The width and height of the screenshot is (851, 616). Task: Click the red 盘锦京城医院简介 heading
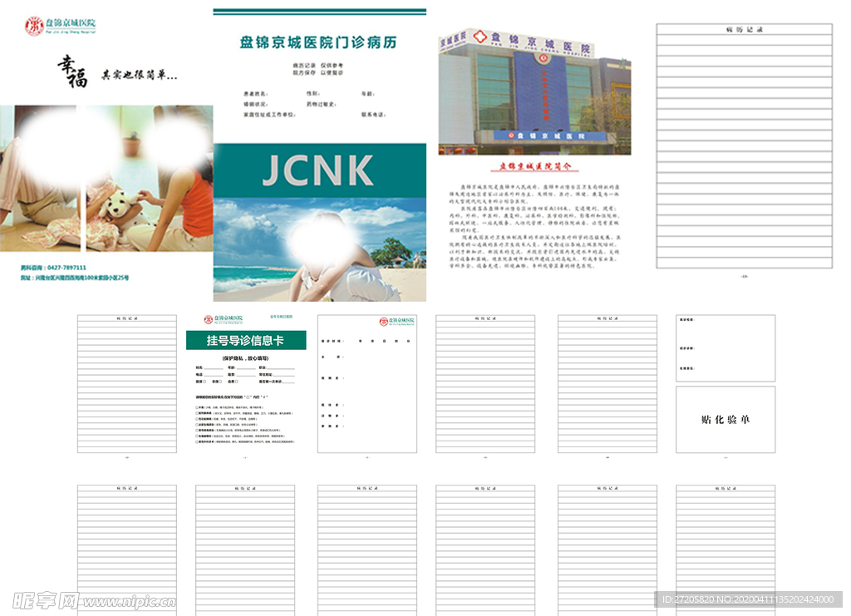coord(535,166)
